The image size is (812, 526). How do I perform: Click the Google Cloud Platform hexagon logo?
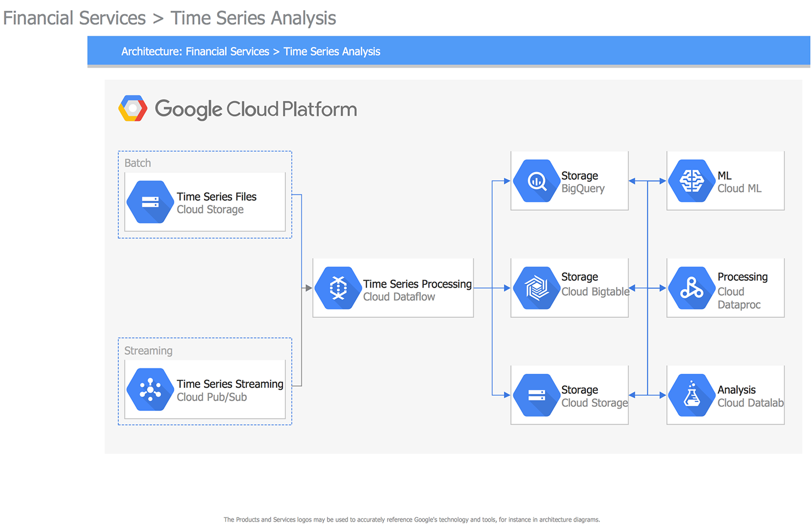(133, 108)
